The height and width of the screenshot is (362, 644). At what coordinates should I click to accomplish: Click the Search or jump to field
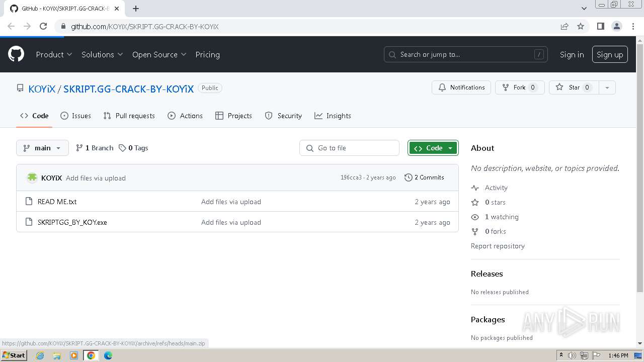click(466, 54)
